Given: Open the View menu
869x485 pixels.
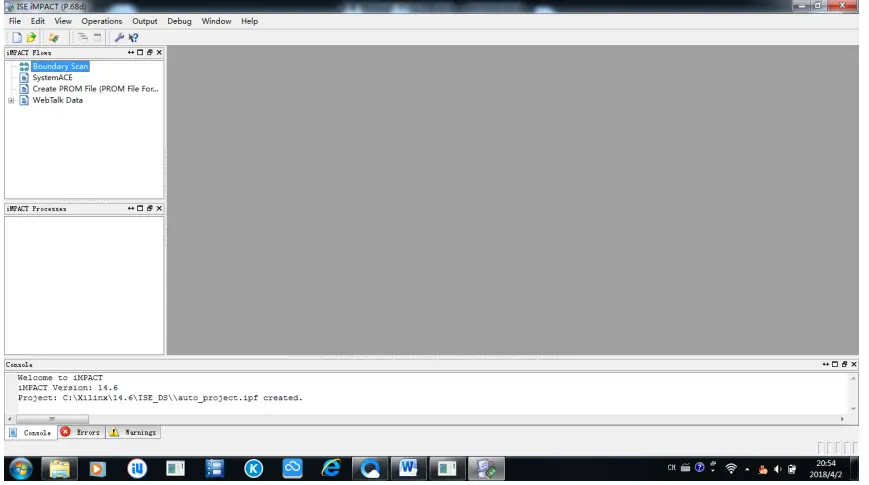Looking at the screenshot, I should [x=63, y=21].
